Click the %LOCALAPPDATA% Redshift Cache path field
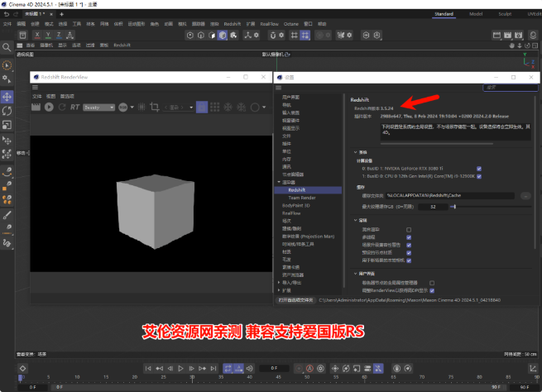Image resolution: width=542 pixels, height=392 pixels. [x=449, y=195]
